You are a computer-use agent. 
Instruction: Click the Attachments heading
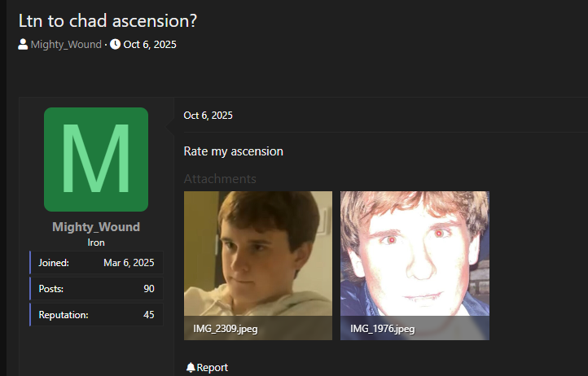click(x=220, y=179)
